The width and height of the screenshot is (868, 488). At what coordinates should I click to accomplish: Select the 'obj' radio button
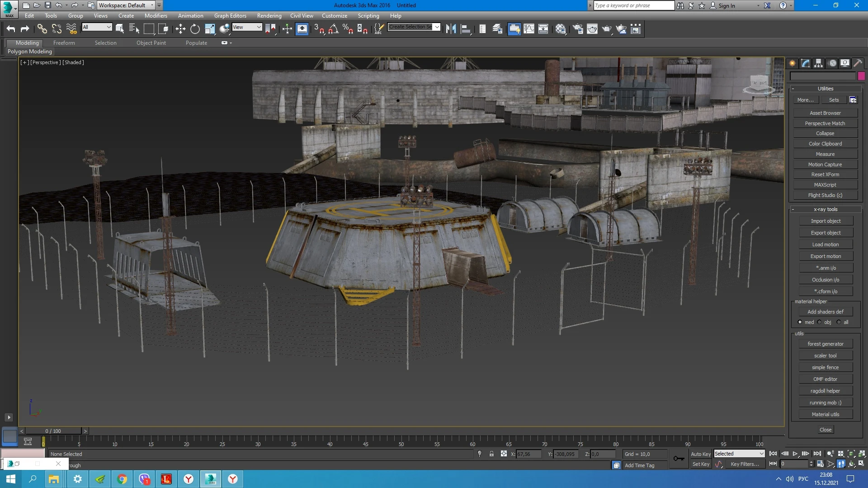point(820,322)
